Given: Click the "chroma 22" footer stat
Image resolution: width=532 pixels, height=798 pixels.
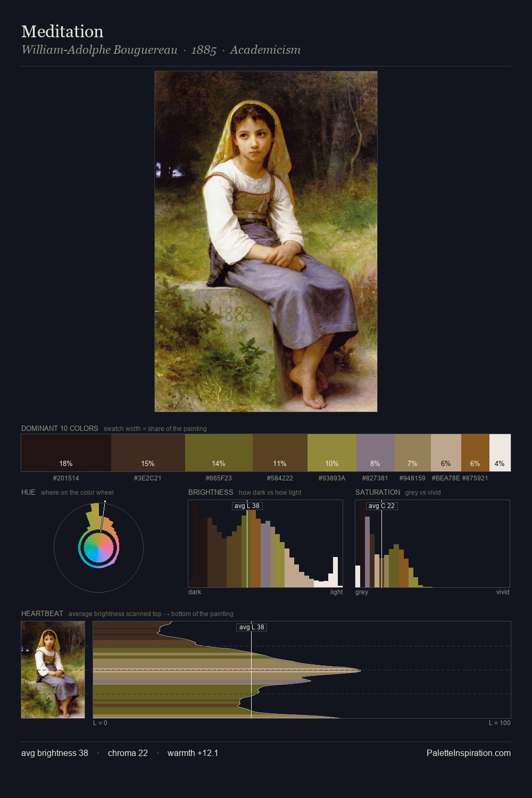Looking at the screenshot, I should (128, 753).
